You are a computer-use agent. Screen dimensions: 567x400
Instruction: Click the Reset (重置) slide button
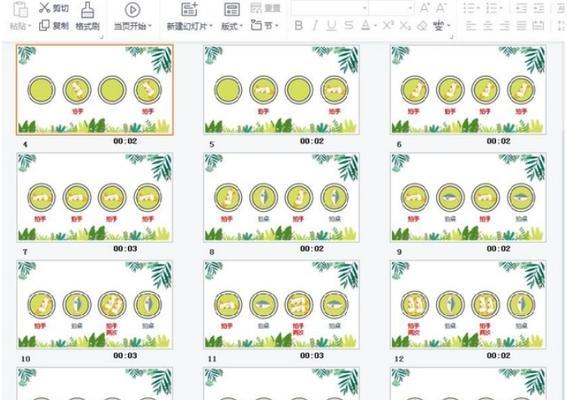click(265, 8)
